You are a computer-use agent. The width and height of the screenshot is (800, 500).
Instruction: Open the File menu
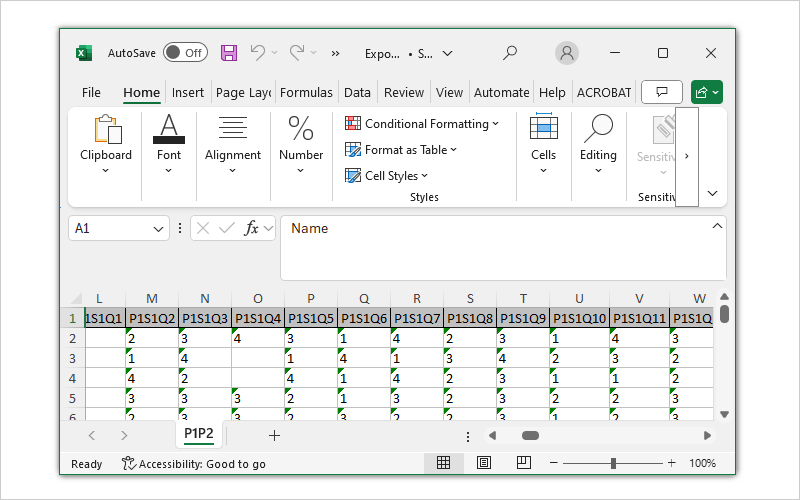coord(91,92)
